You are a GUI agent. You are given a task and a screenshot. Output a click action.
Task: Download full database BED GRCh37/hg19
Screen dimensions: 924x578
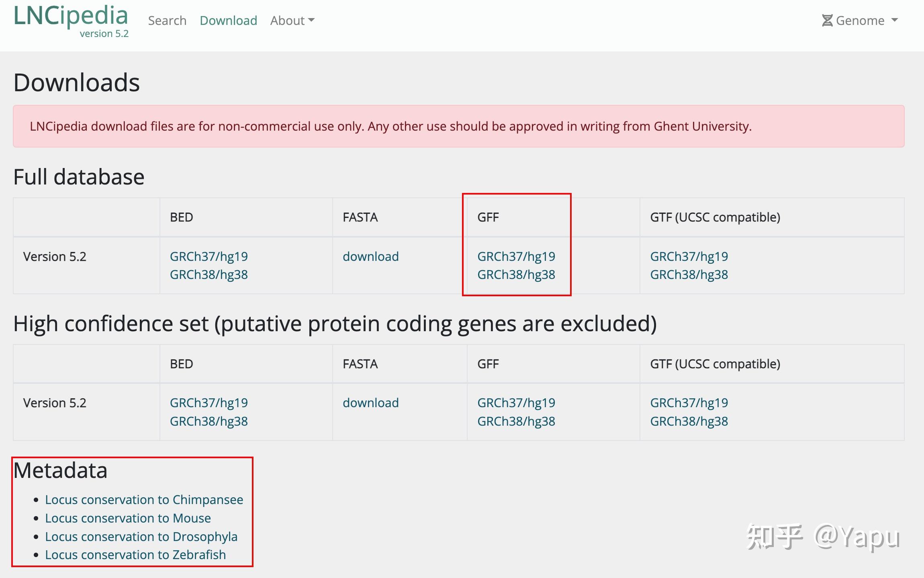click(209, 256)
